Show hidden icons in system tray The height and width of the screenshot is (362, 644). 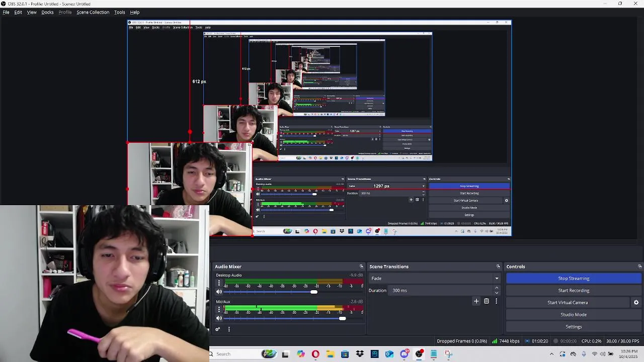coord(551,354)
